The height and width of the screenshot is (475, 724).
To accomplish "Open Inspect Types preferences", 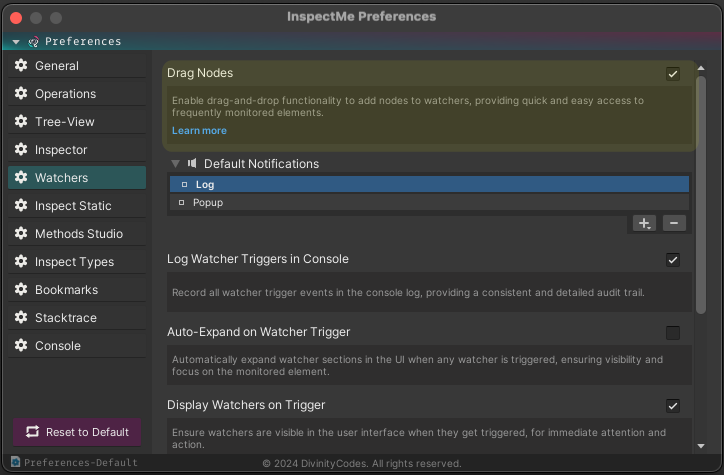I will click(x=77, y=262).
